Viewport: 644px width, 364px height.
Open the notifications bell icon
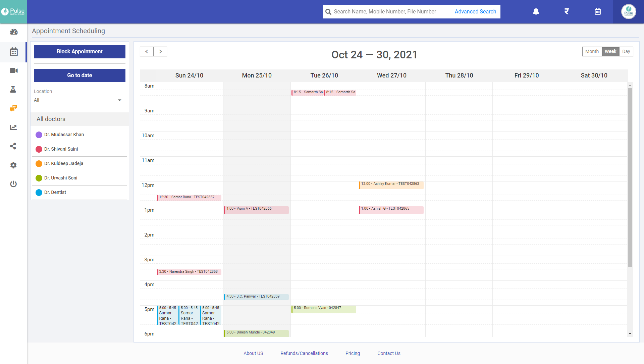coord(536,11)
